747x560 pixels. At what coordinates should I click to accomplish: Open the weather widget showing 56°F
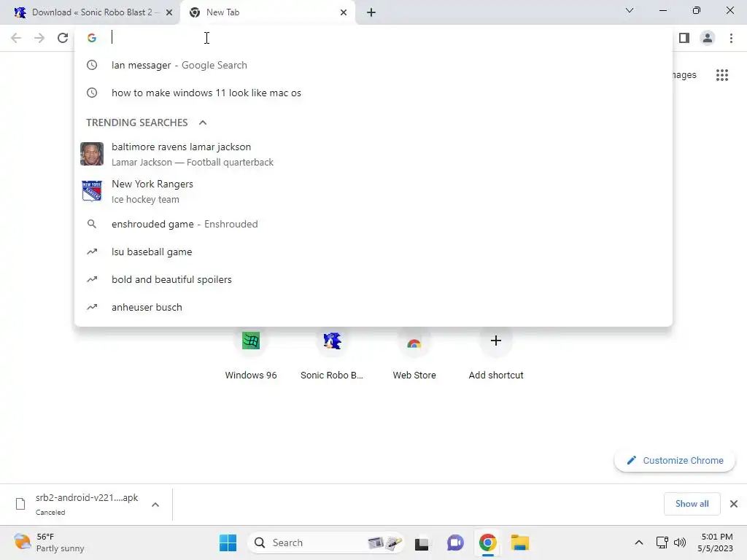(x=49, y=542)
